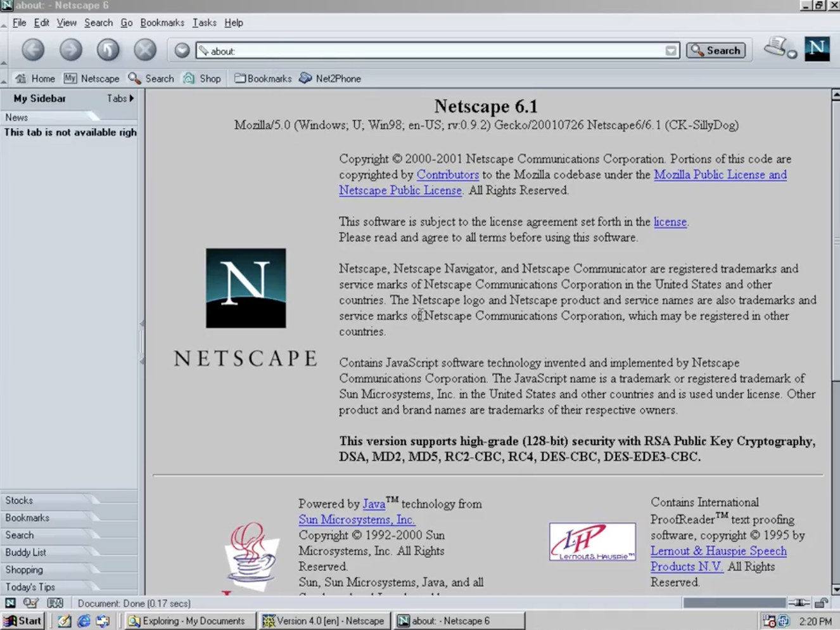840x630 pixels.
Task: Switch to Exploring - My Documents taskbar button
Action: pos(190,621)
